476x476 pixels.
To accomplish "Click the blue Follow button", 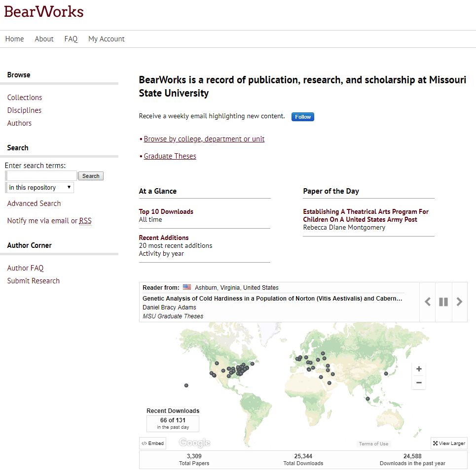I will click(x=302, y=117).
